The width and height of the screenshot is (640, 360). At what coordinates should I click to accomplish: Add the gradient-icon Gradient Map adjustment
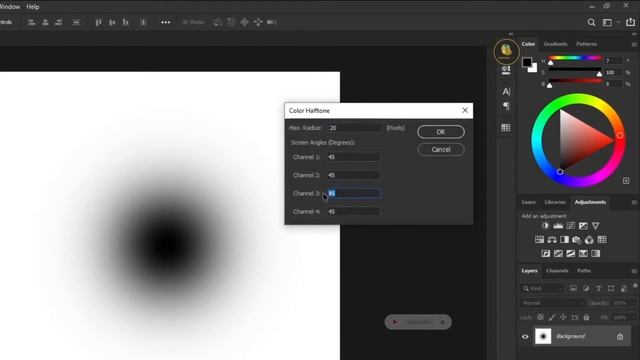[596, 253]
